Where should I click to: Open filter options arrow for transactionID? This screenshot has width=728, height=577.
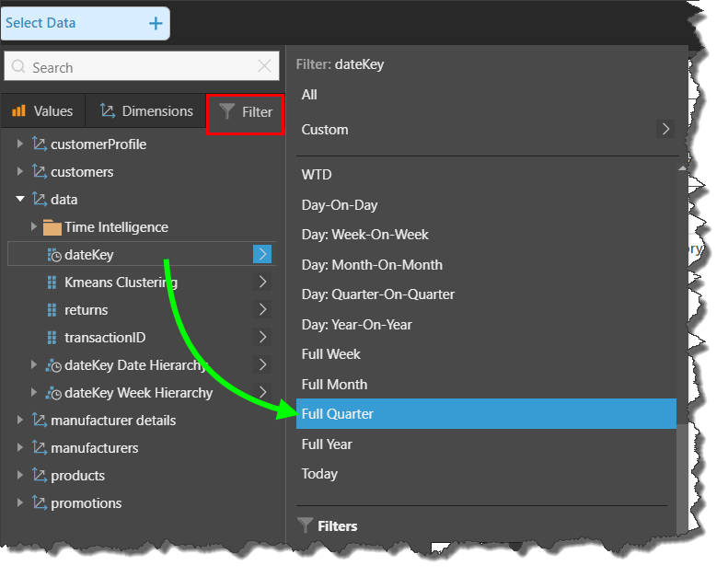(262, 338)
